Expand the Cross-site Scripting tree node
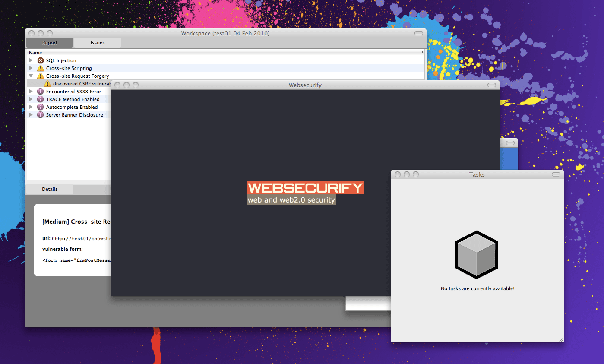Screen dimensions: 604x364 tap(31, 68)
